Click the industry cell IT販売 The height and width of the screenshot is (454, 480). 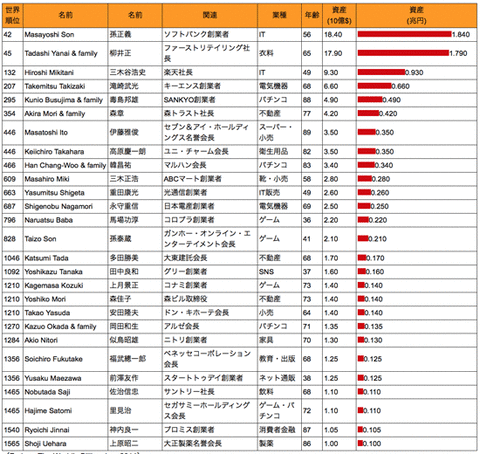279,193
